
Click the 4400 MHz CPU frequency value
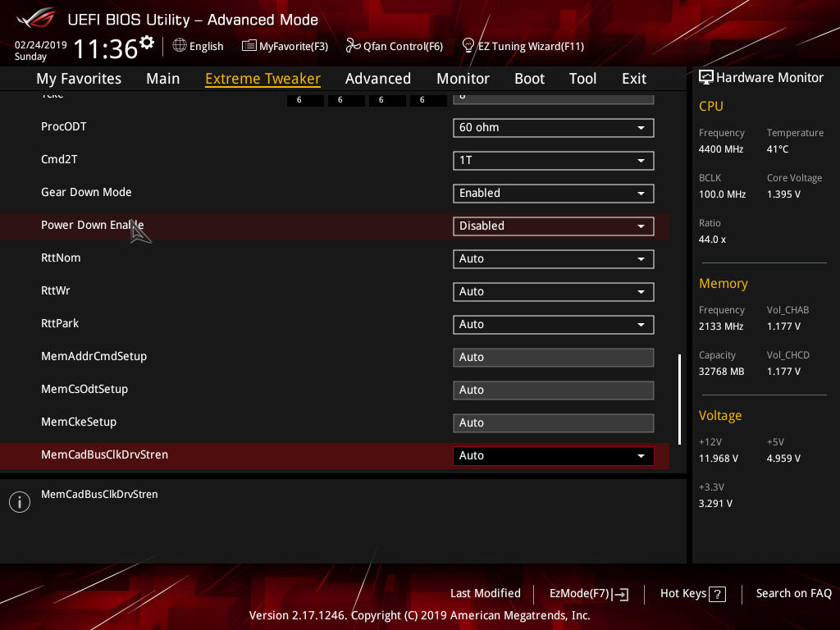(721, 149)
